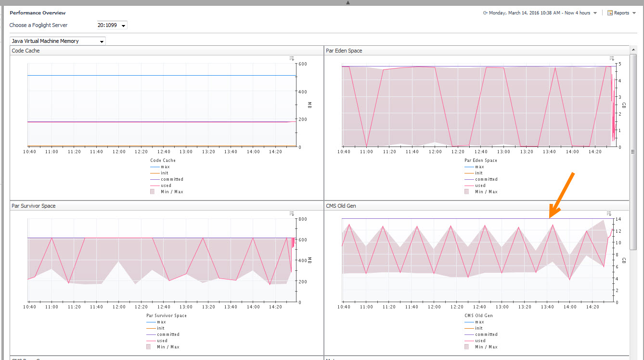Click the 12:00 time label under Code Cache chart
Image resolution: width=644 pixels, height=360 pixels.
click(119, 152)
